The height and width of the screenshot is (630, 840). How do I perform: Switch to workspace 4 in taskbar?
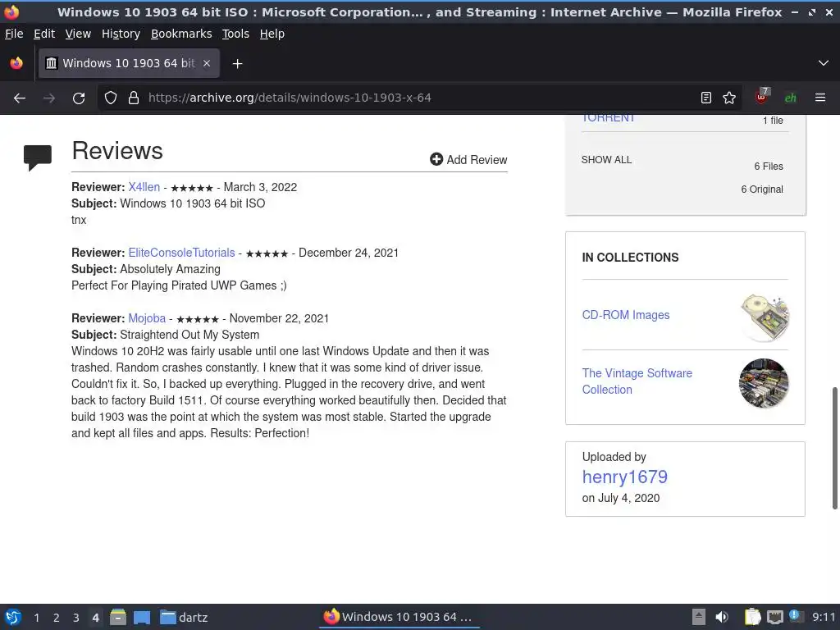point(95,618)
